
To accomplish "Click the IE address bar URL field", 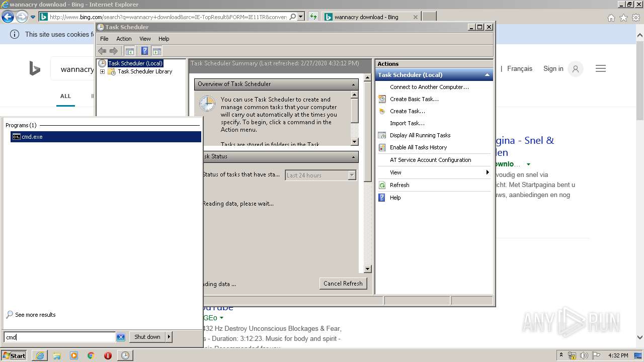I will click(169, 17).
